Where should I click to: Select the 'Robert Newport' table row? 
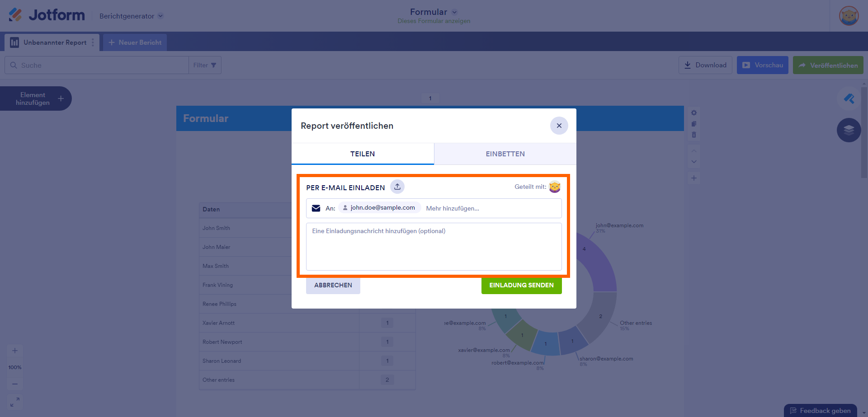click(307, 342)
